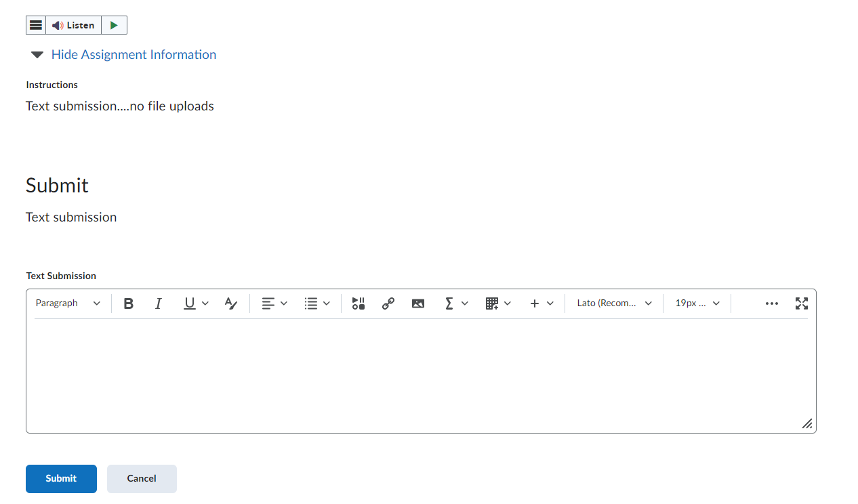The width and height of the screenshot is (858, 504).
Task: Open the Paragraph format dropdown
Action: [x=68, y=303]
